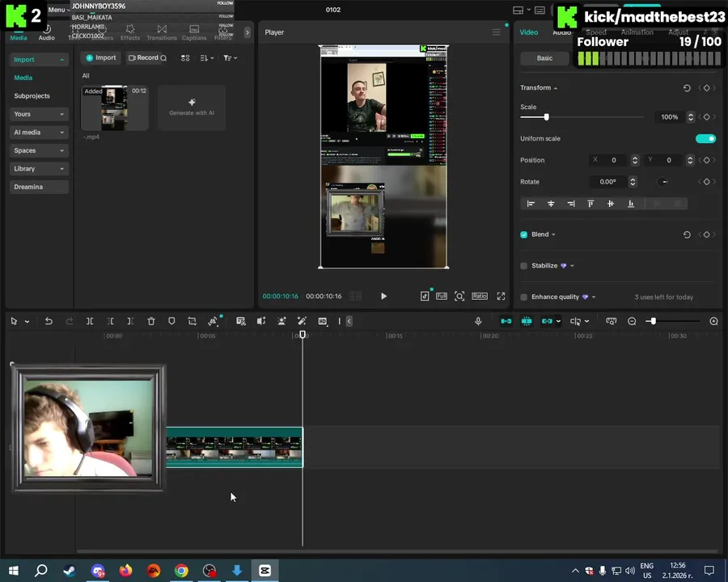Open Subprojects in the sidebar
The height and width of the screenshot is (582, 728).
pyautogui.click(x=32, y=96)
